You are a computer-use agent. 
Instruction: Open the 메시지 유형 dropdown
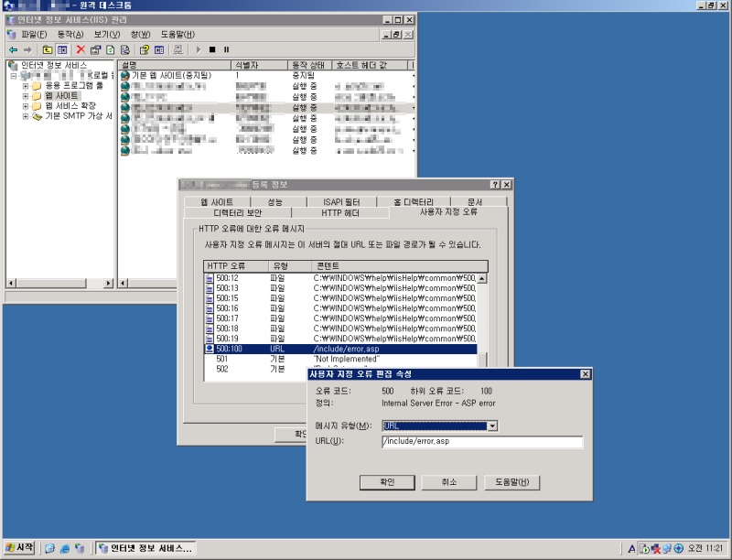[x=492, y=426]
